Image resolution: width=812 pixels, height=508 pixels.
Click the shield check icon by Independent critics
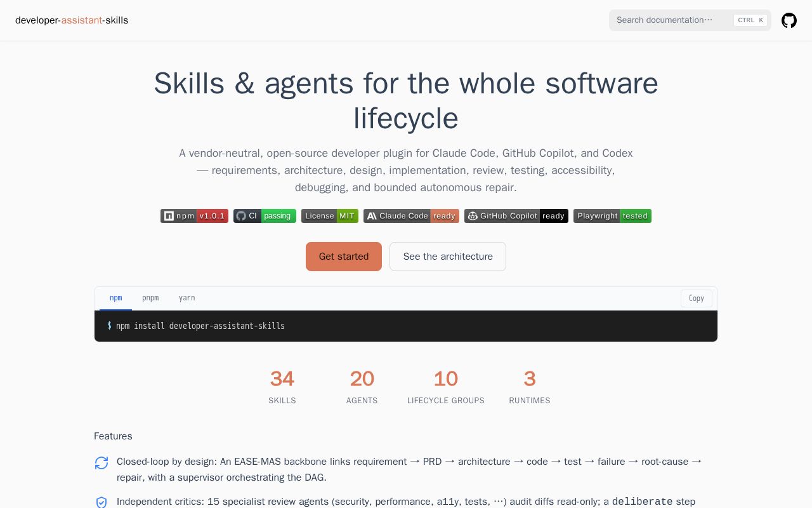tap(101, 502)
